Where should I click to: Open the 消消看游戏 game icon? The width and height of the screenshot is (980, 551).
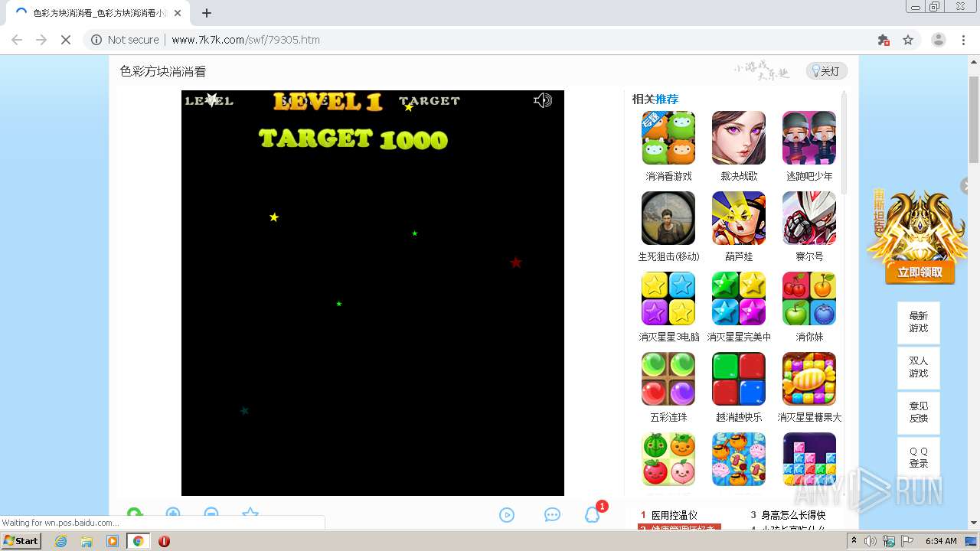668,138
